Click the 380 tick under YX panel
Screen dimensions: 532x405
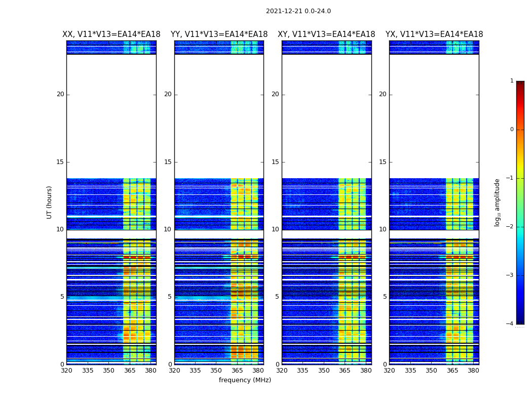click(x=473, y=370)
